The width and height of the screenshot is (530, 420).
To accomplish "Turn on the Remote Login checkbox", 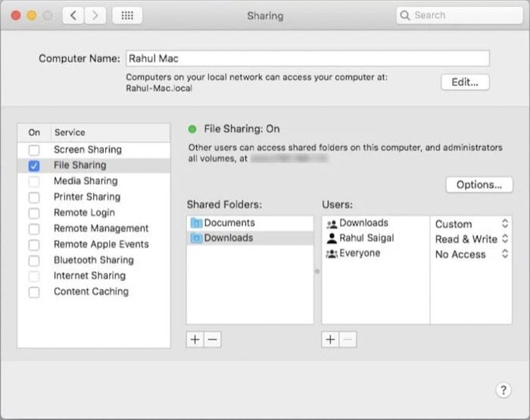I will point(34,213).
